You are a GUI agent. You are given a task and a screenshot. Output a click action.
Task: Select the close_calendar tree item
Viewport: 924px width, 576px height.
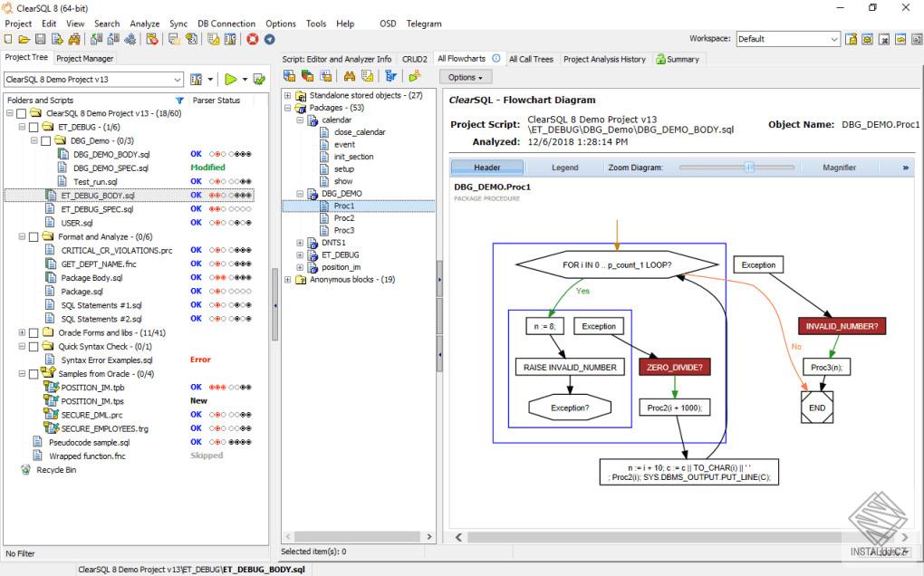(360, 132)
